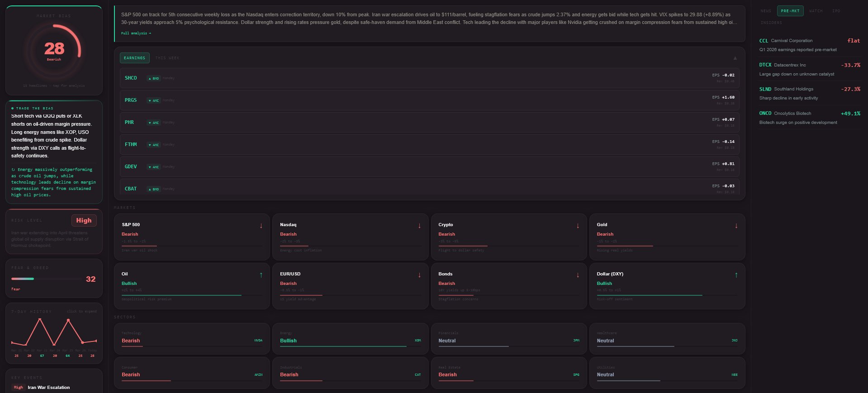Switch to the NEWS tab
This screenshot has width=868, height=393.
[x=766, y=11]
